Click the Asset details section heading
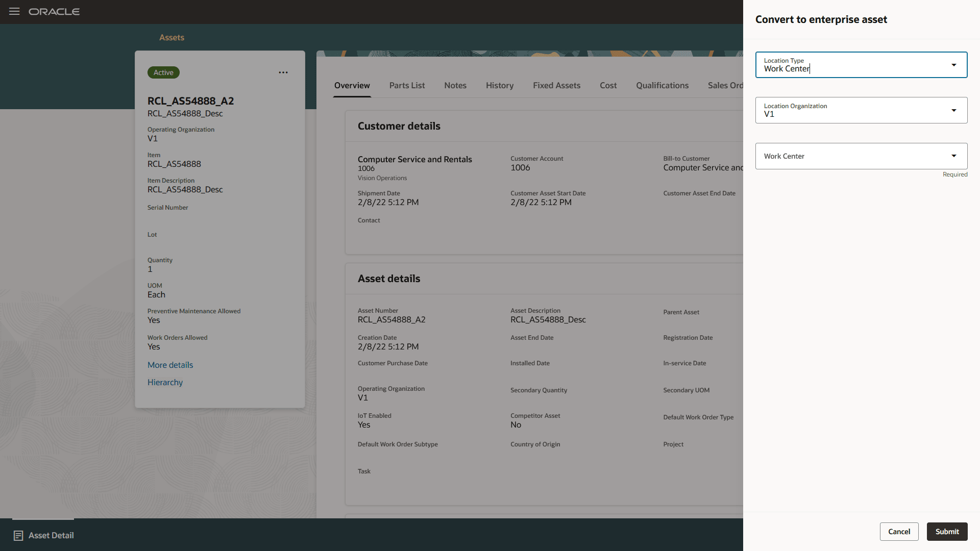The height and width of the screenshot is (551, 980). pos(389,279)
